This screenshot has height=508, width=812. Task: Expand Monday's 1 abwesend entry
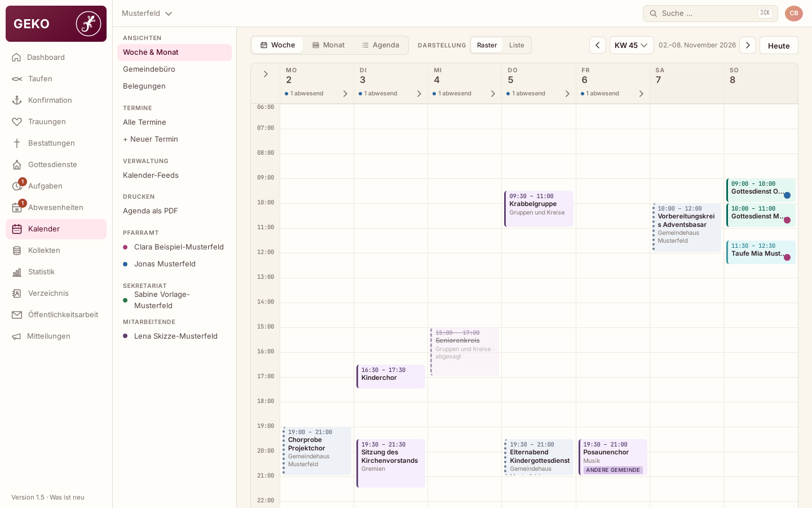tap(317, 94)
